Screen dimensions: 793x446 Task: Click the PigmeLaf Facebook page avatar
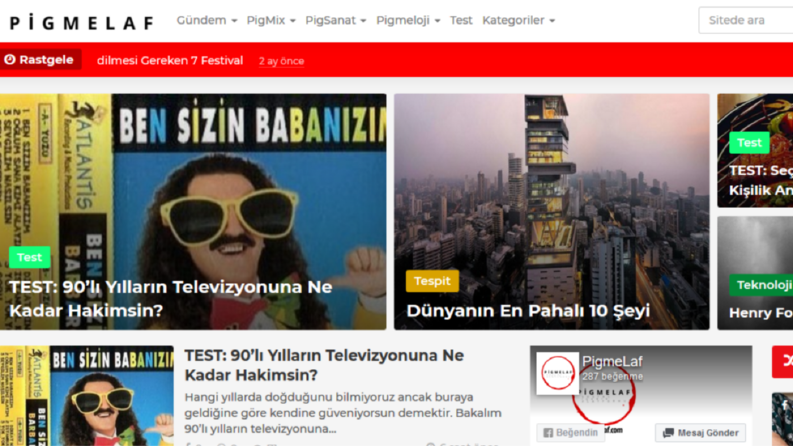557,373
